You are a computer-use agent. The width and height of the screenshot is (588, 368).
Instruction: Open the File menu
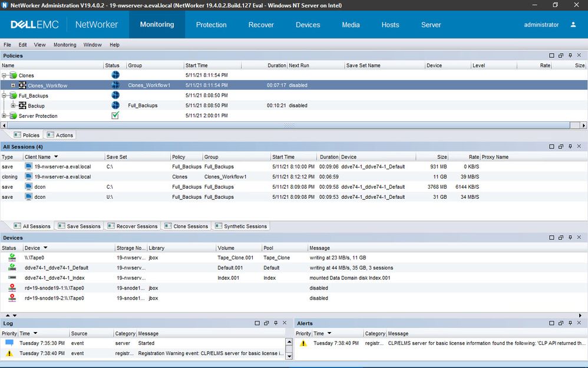[7, 45]
